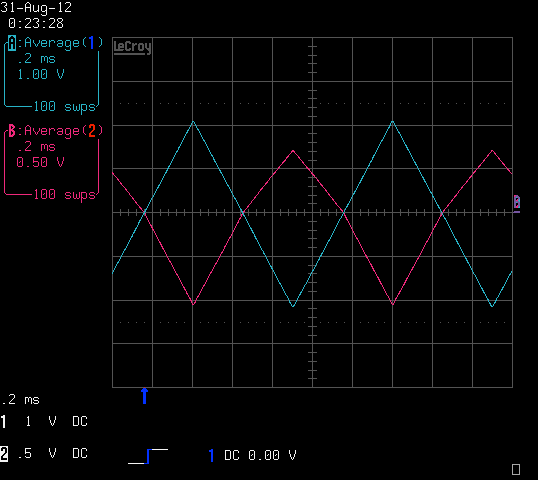Click trigger level DC 0.00 V readout
Screen dimensions: 538x480
pyautogui.click(x=260, y=455)
